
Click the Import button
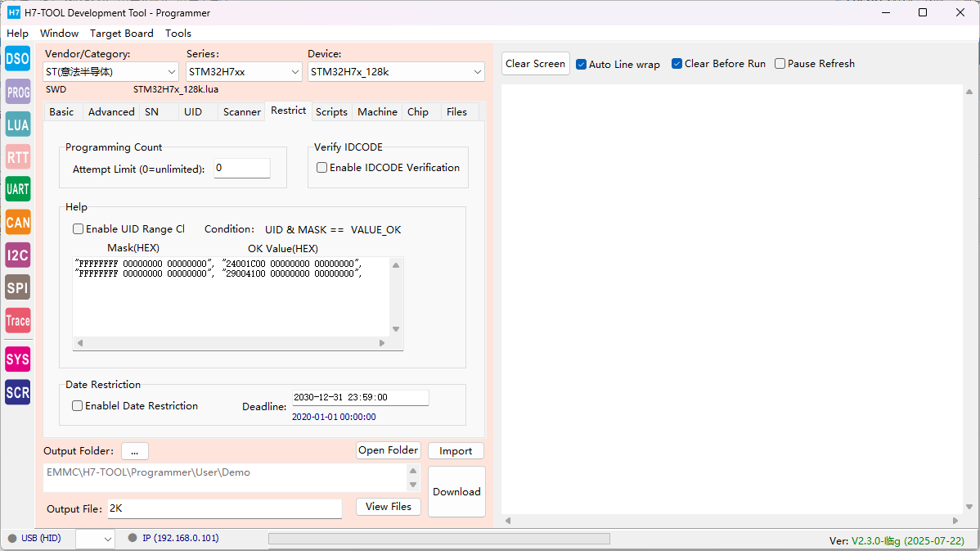[x=456, y=451]
